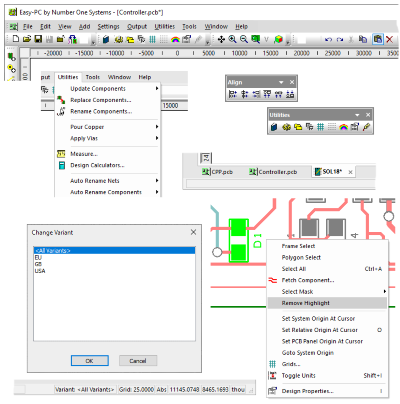Select EU in variant list

(114, 257)
